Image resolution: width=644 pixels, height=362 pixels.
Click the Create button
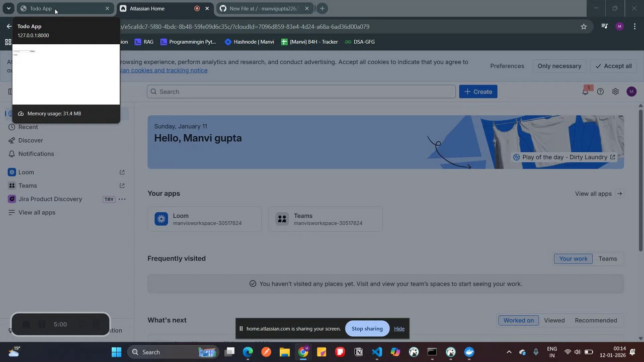(478, 92)
